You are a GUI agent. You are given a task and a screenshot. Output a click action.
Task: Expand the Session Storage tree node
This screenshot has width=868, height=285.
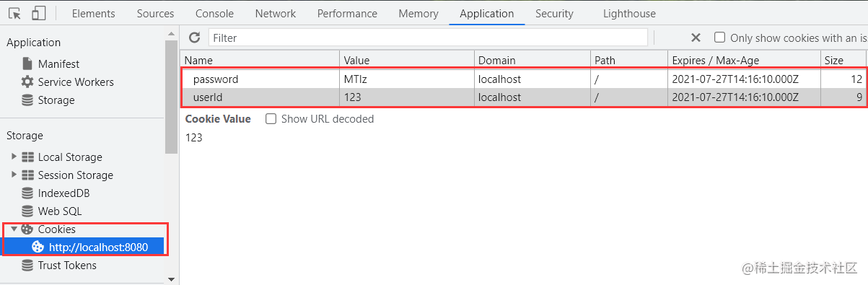(x=14, y=175)
